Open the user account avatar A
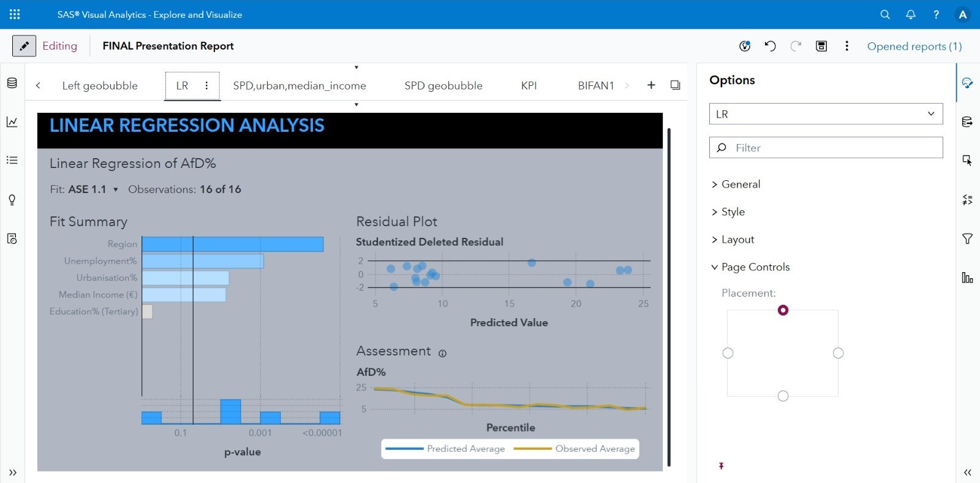Image resolution: width=980 pixels, height=483 pixels. click(963, 15)
